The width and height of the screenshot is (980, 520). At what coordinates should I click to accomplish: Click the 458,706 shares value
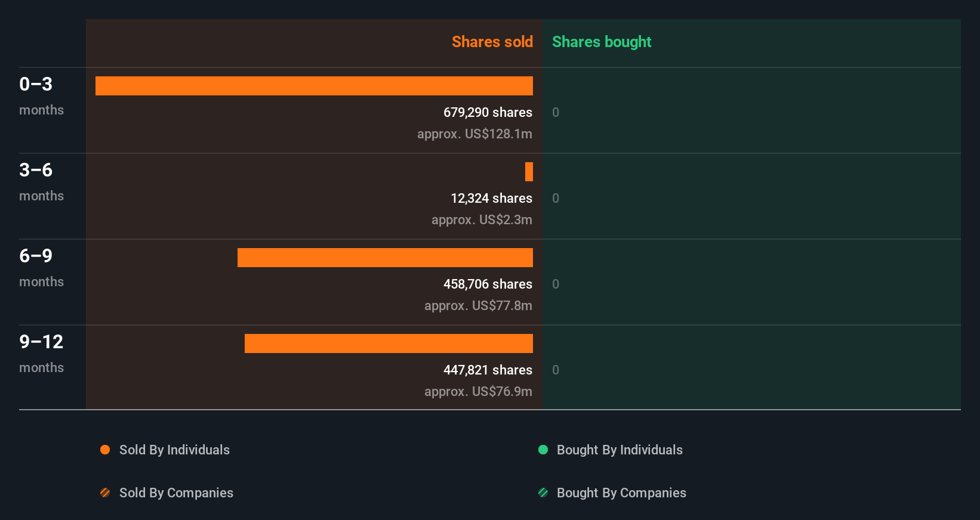coord(488,284)
